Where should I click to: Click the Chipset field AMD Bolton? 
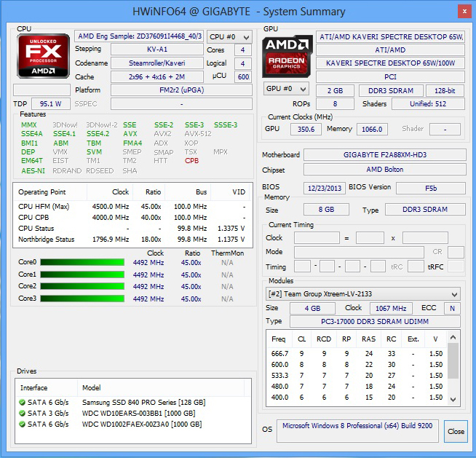tap(385, 170)
